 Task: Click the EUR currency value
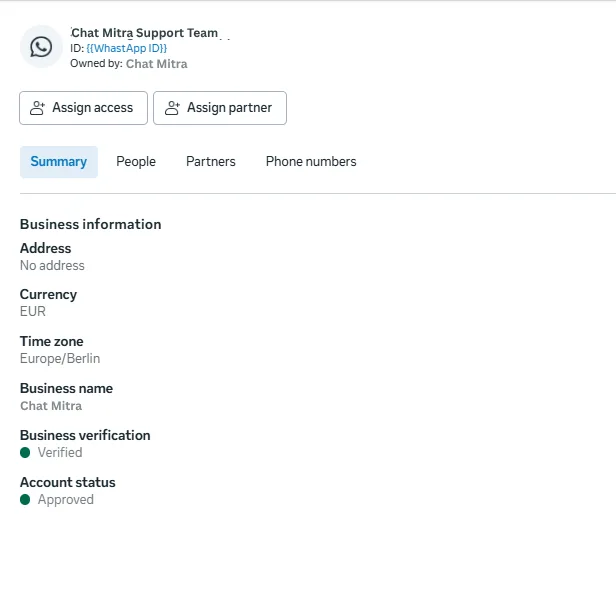[33, 312]
